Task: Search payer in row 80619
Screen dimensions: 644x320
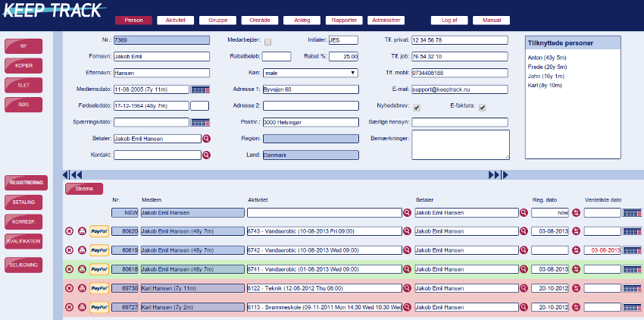Action: 524,250
